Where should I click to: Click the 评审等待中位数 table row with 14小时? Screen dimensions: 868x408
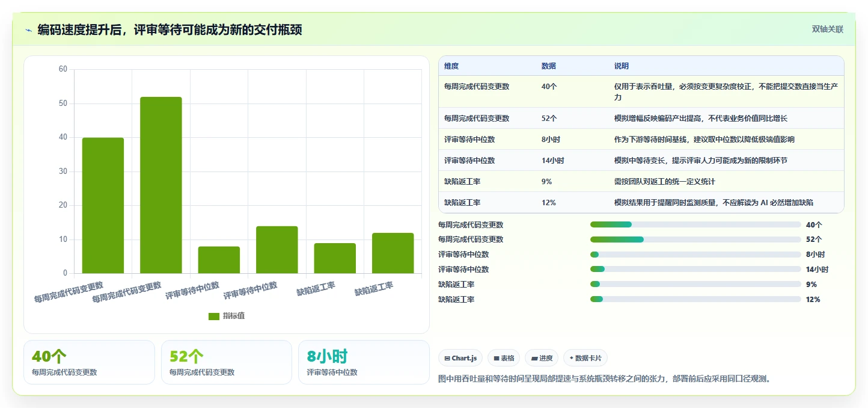[x=641, y=161]
